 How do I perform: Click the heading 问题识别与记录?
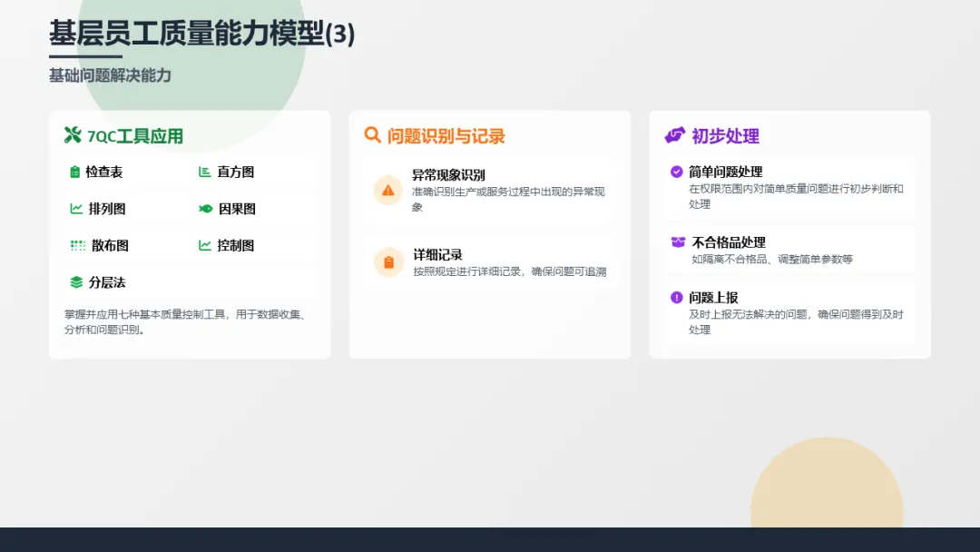tap(446, 136)
